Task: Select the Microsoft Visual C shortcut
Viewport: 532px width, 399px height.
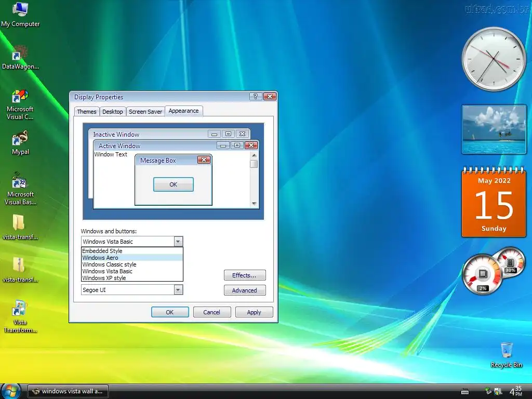Action: coord(20,104)
